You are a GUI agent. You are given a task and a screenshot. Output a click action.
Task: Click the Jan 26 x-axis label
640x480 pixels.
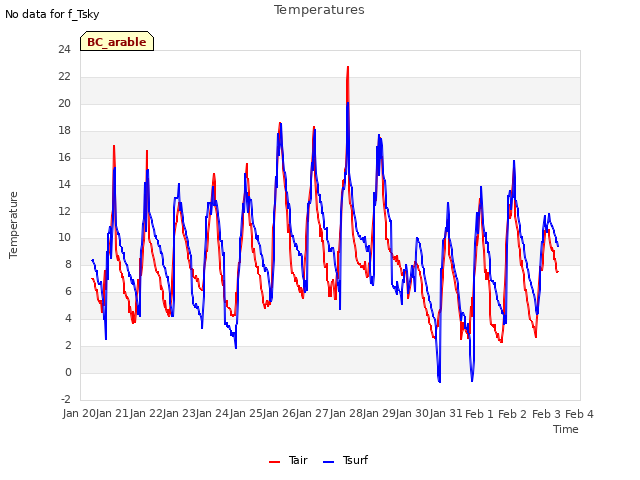coord(280,414)
